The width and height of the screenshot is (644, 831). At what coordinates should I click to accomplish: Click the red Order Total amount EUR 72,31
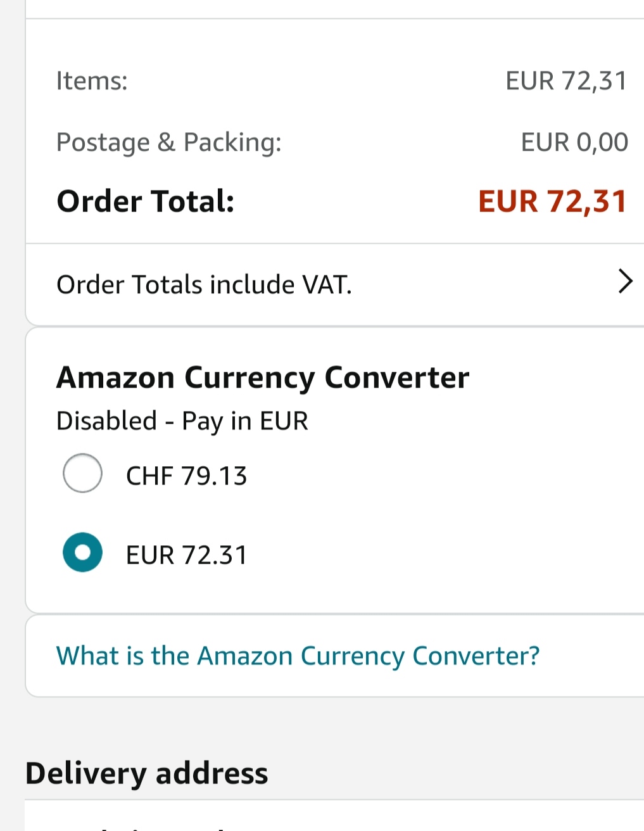(552, 201)
